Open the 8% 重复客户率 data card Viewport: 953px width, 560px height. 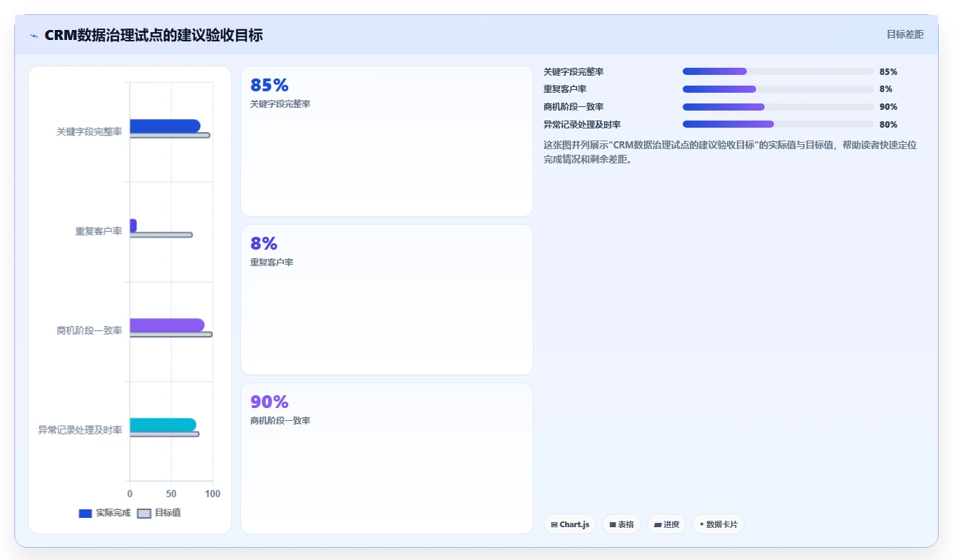point(387,300)
